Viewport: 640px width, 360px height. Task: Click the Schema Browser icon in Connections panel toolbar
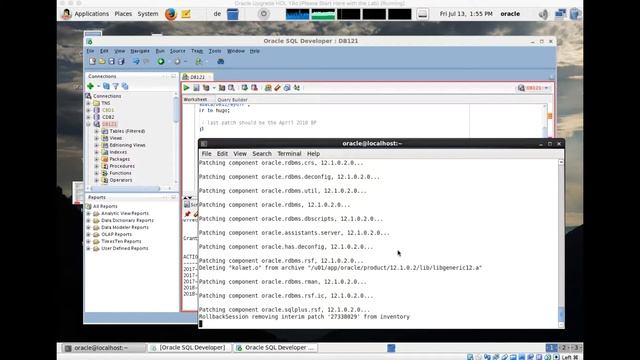(125, 86)
